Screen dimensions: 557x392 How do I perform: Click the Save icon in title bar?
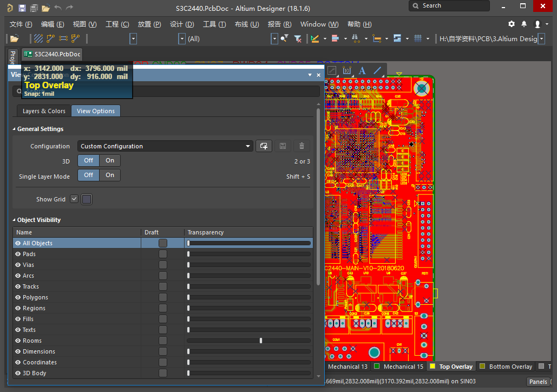pos(22,8)
